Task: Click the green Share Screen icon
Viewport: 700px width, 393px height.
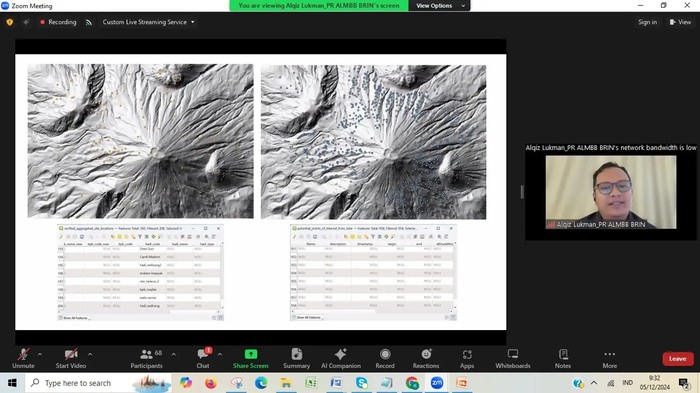Action: pos(250,354)
